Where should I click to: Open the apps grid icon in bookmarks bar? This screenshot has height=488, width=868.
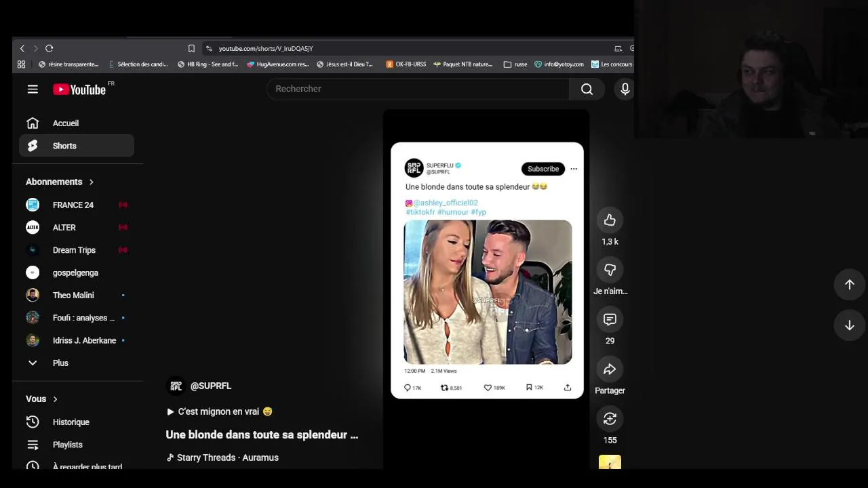tap(22, 64)
